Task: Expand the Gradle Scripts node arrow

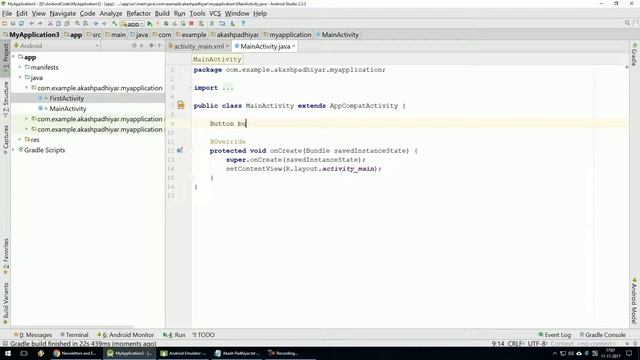Action: point(14,150)
